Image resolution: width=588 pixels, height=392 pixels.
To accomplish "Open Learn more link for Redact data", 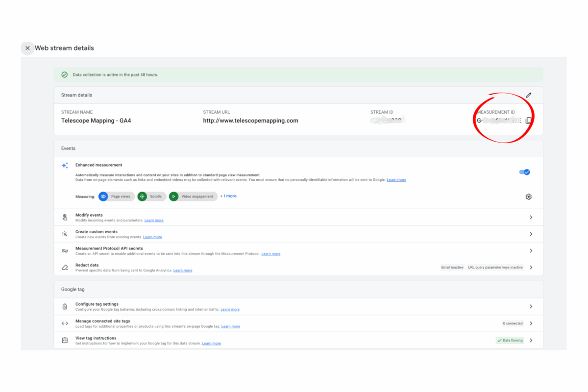I will [183, 270].
